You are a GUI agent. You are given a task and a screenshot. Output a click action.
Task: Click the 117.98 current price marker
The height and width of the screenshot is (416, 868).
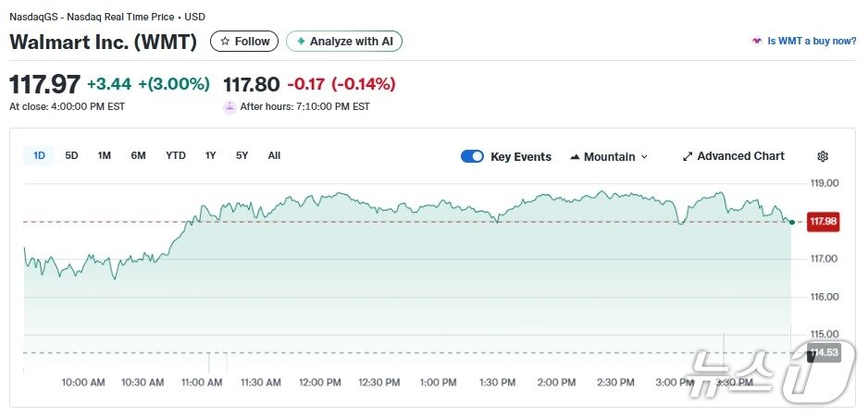coord(823,222)
